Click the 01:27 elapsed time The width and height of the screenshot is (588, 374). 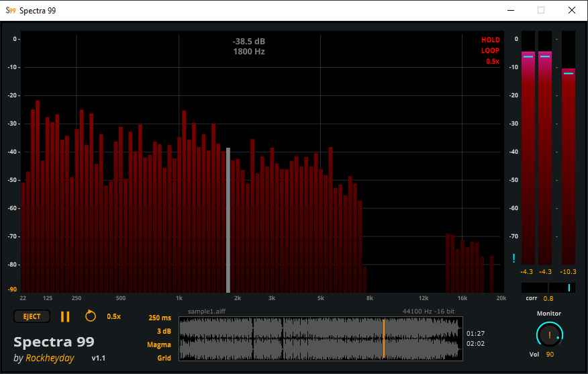(475, 334)
